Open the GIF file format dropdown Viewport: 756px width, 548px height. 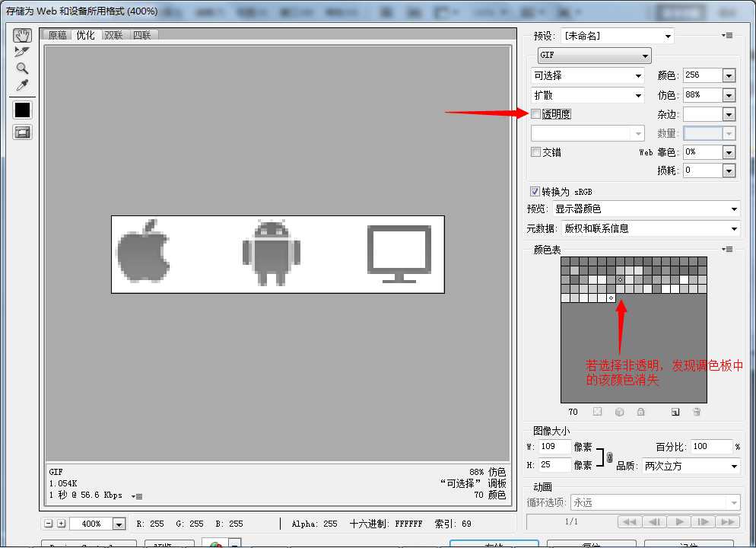tap(595, 56)
